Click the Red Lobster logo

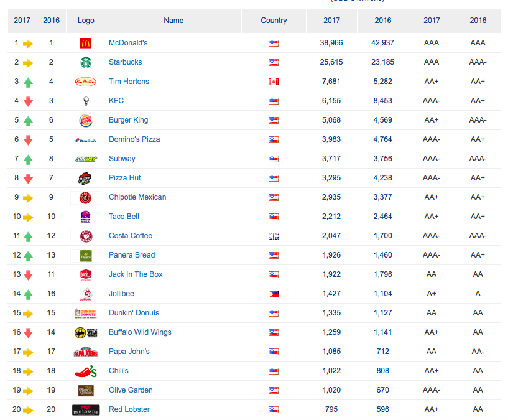point(86,409)
